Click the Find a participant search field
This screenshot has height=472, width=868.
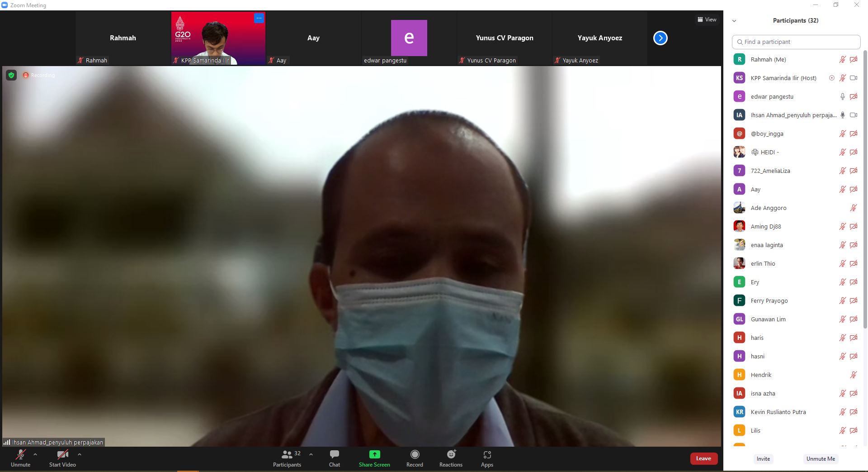796,42
